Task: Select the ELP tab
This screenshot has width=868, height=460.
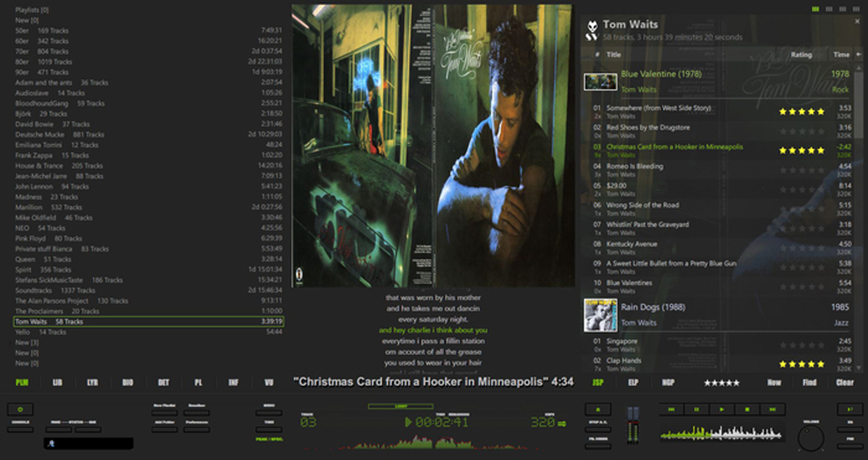Action: coord(633,383)
